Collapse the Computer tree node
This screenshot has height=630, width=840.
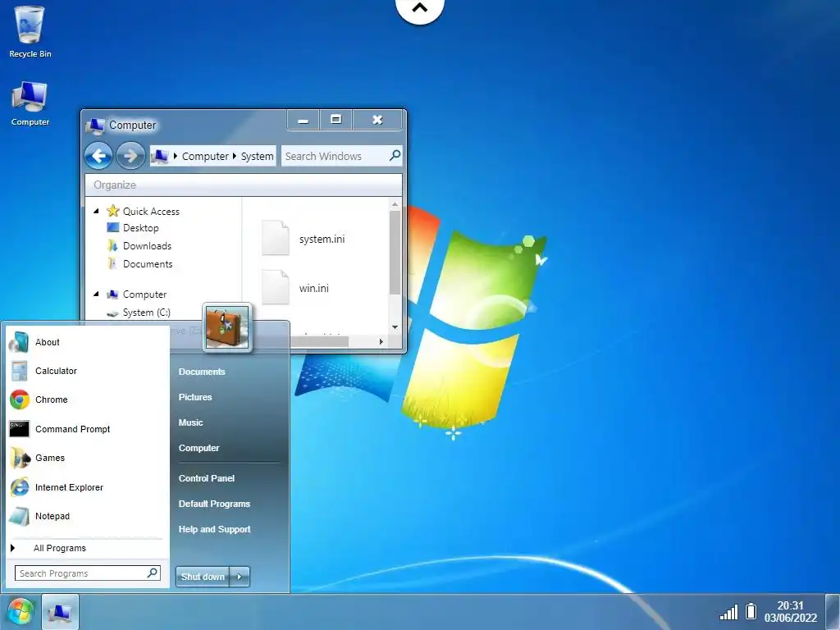pyautogui.click(x=97, y=294)
